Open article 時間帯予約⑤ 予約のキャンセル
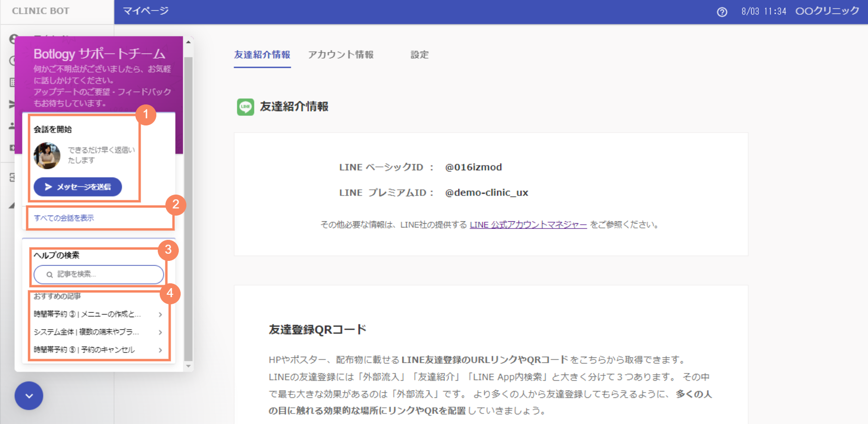The width and height of the screenshot is (868, 424). tap(99, 350)
